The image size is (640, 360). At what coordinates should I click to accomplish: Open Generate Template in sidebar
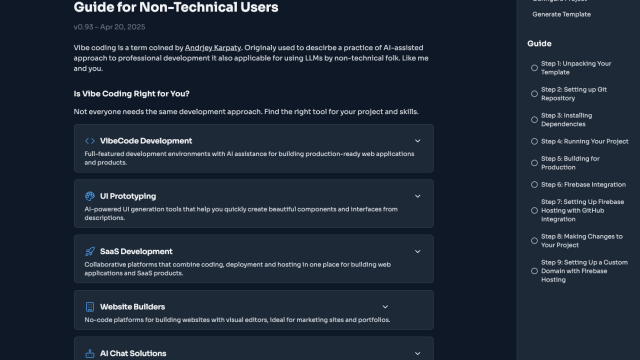tap(561, 14)
